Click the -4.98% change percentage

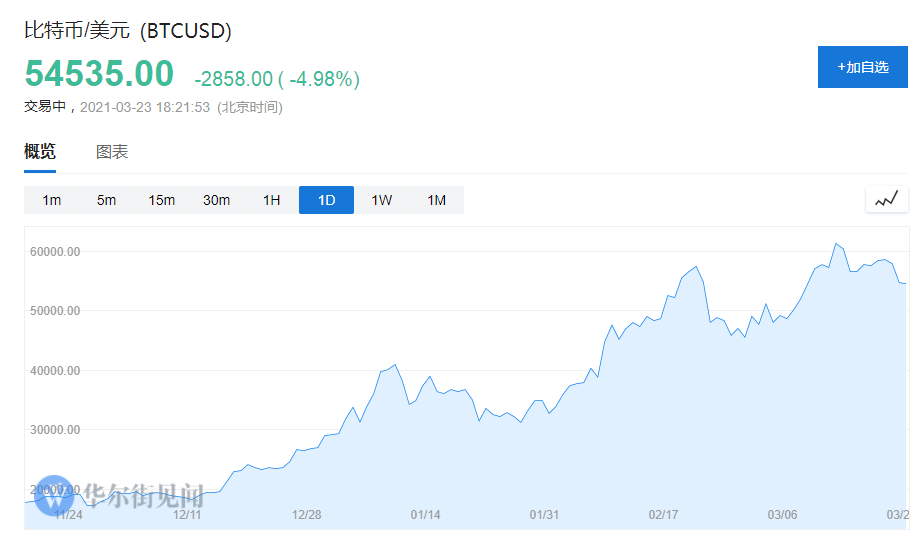(x=323, y=79)
